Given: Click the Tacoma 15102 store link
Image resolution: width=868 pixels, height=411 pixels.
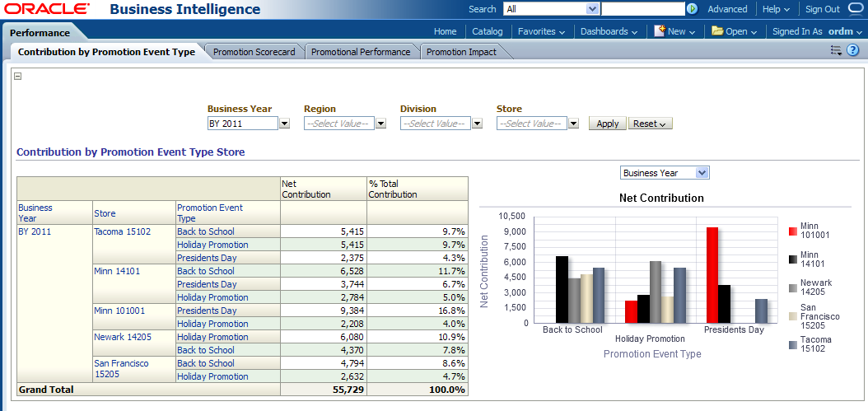Looking at the screenshot, I should (x=122, y=231).
